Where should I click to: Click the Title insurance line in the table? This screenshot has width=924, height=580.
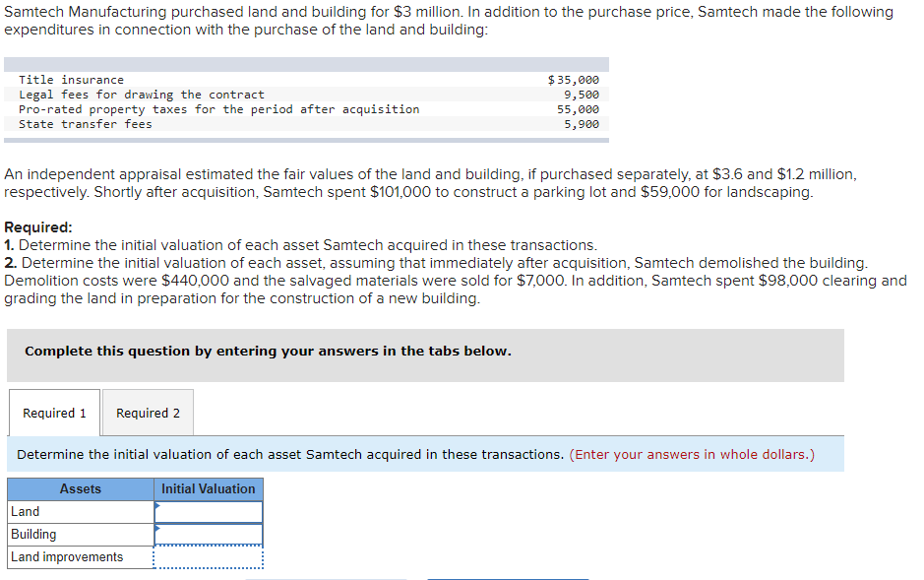(71, 80)
